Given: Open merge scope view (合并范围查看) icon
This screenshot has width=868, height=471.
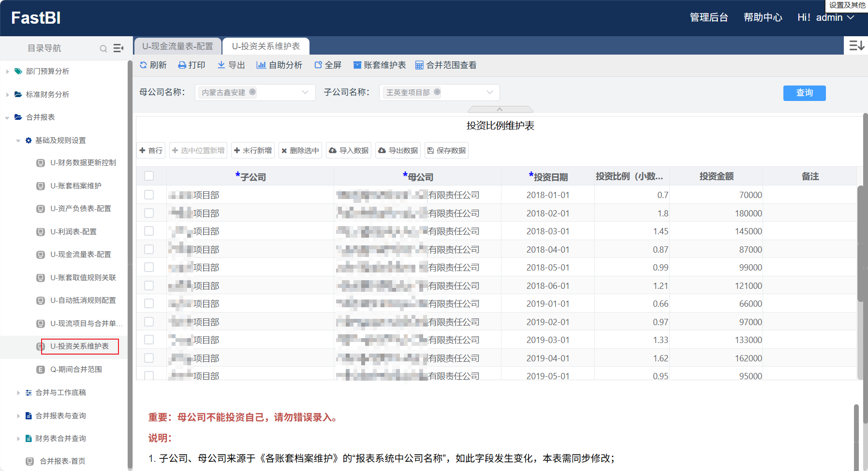Looking at the screenshot, I should (x=419, y=65).
